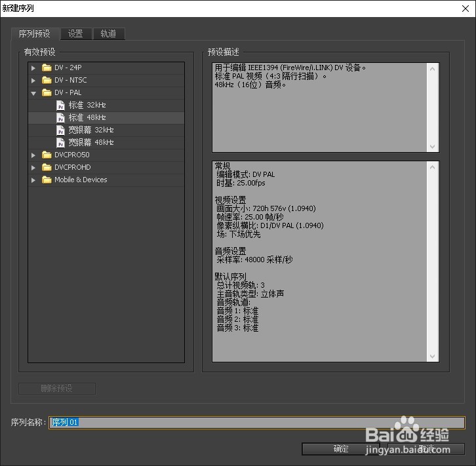Switch to the 序列预设 tab
This screenshot has height=466, width=476.
click(35, 33)
